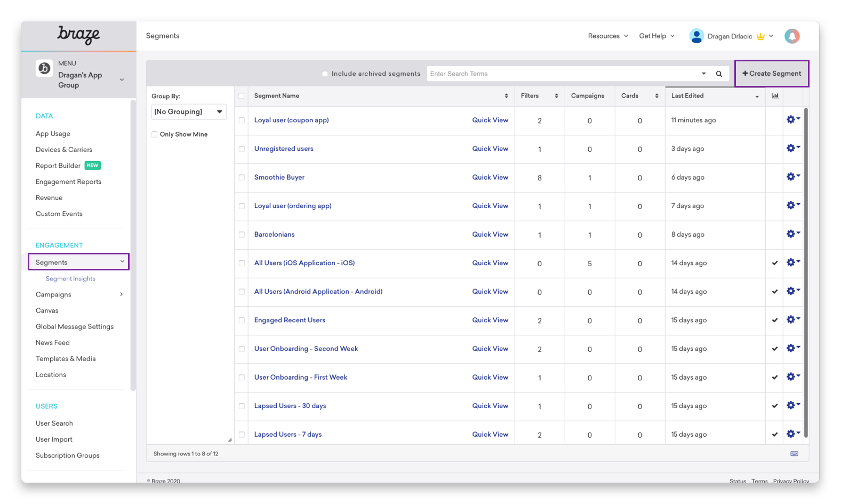This screenshot has height=504, width=841.
Task: Click the sidebar scrollbar
Action: (133, 245)
